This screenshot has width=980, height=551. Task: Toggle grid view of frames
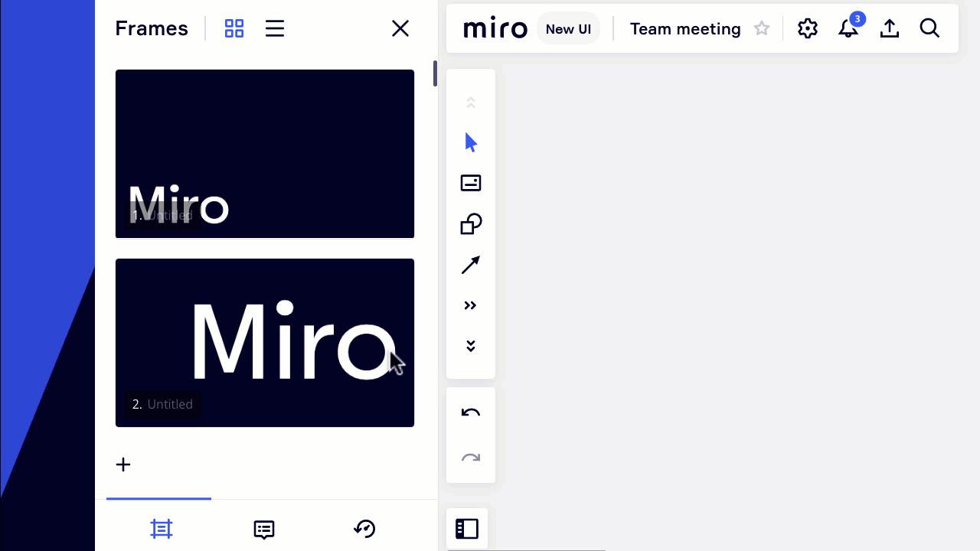(234, 28)
